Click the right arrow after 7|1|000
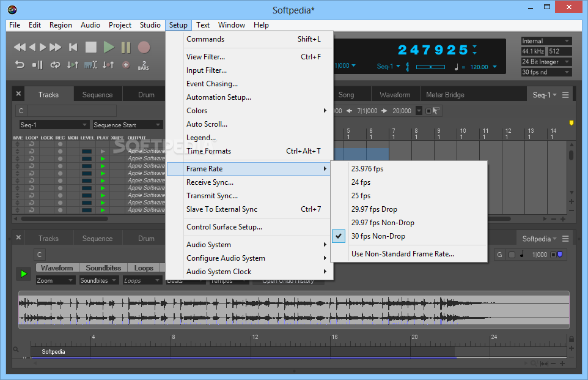This screenshot has height=380, width=588. point(384,111)
